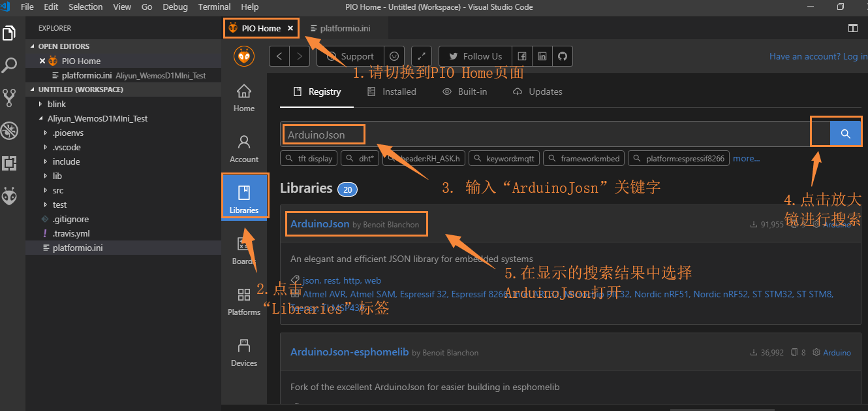Open the Platforms panel
The height and width of the screenshot is (411, 868).
[243, 299]
